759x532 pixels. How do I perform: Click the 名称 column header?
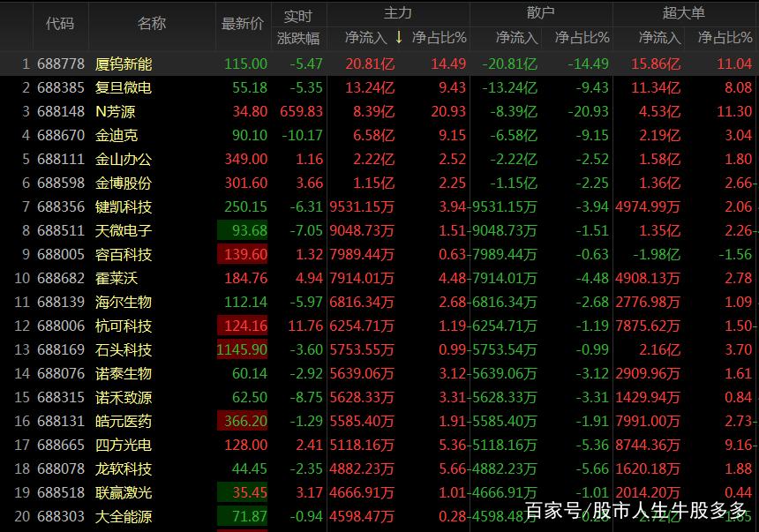coord(152,23)
